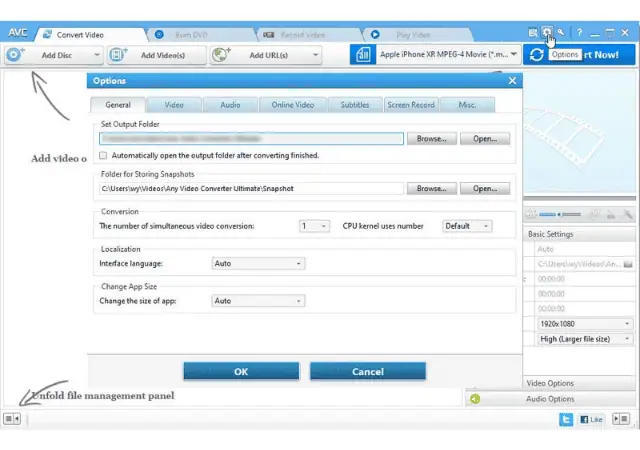
Task: Adjust the volume slider under preview
Action: click(560, 214)
